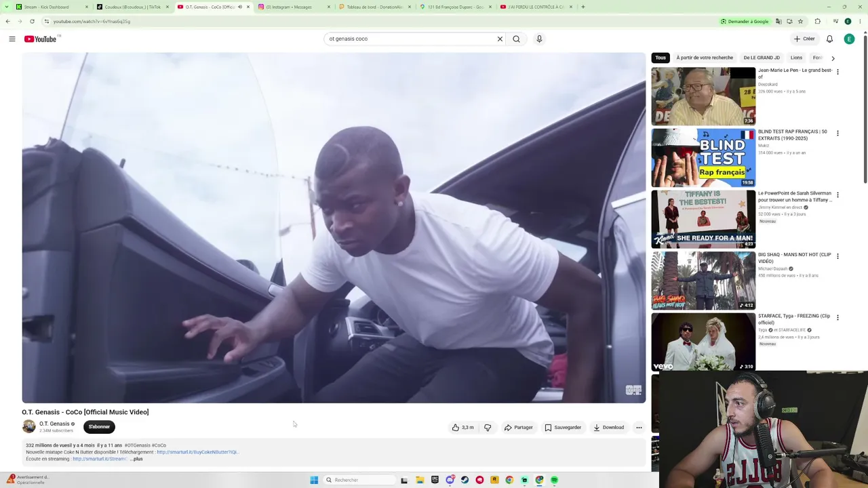
Task: Share the video with Partager
Action: (x=519, y=428)
